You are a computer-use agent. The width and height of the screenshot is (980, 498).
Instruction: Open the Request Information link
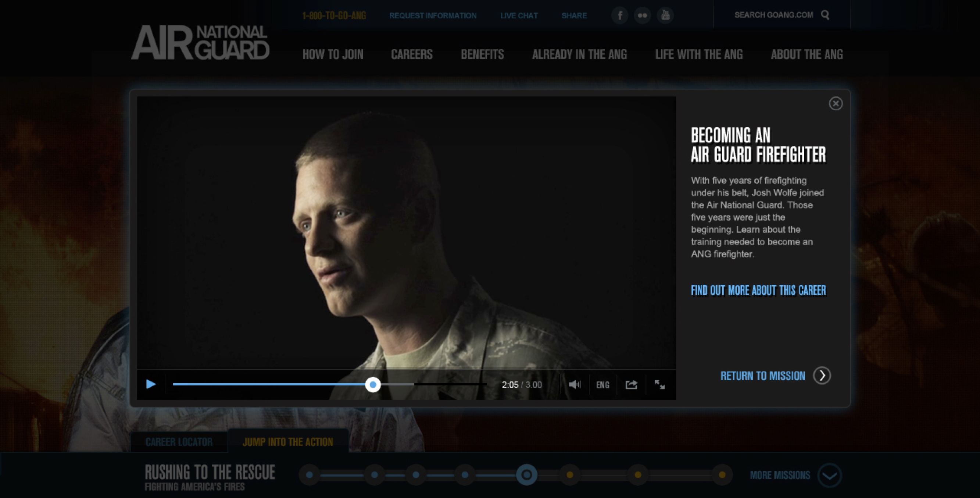[433, 15]
